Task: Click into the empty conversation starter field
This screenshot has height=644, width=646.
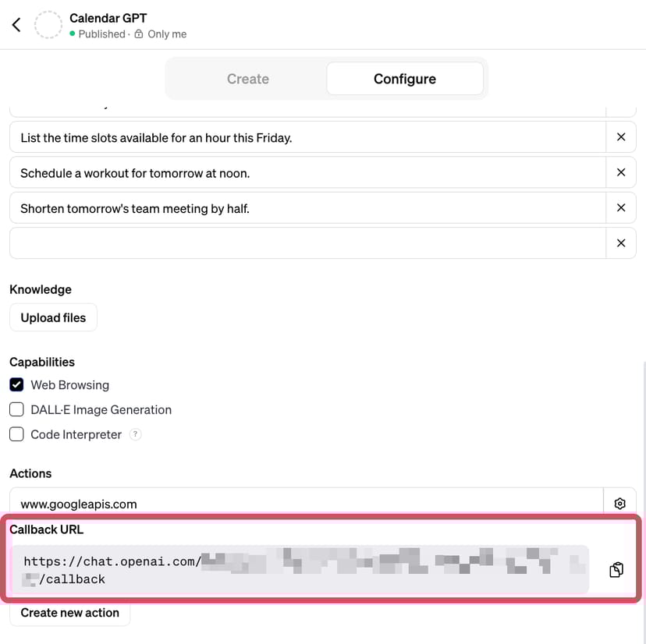Action: coord(307,242)
